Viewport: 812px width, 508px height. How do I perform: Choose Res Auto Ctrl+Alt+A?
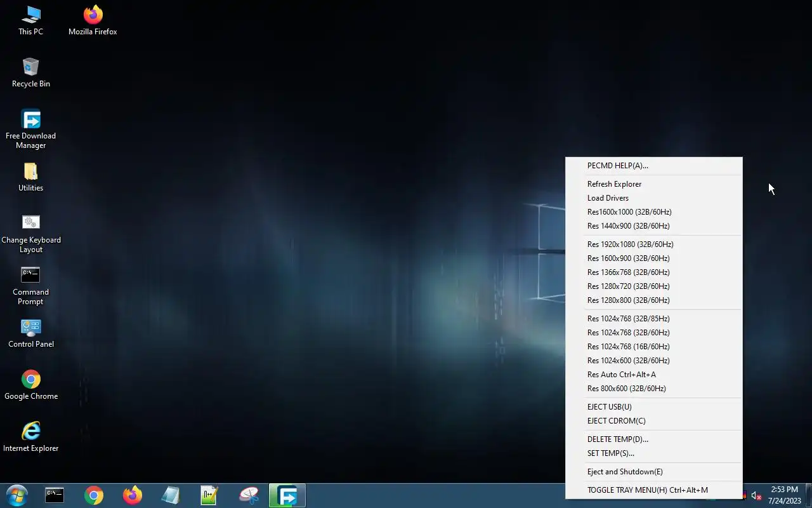(x=654, y=375)
